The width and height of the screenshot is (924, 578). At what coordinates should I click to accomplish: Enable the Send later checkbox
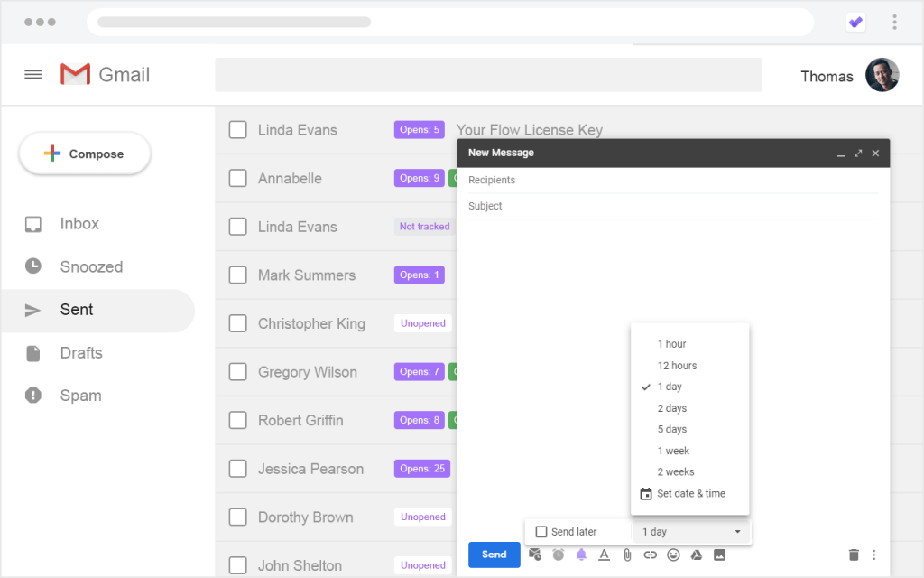[541, 532]
